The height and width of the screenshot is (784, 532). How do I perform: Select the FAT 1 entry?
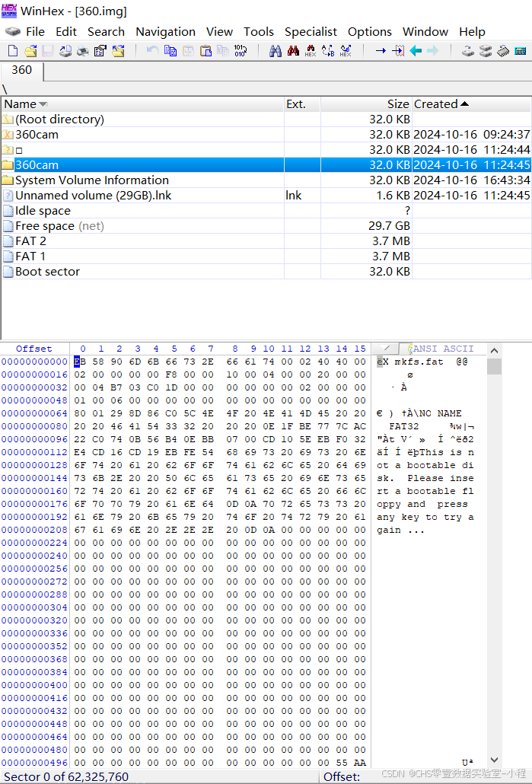tap(266, 256)
